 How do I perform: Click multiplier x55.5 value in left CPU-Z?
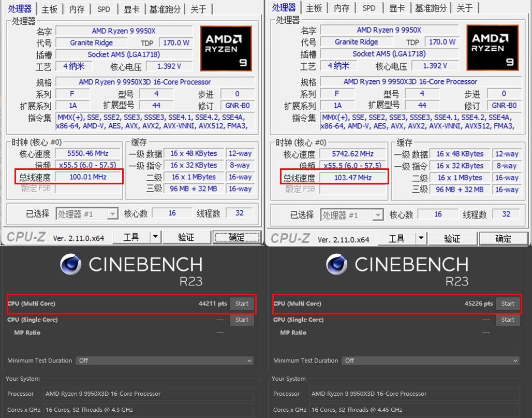tap(87, 165)
